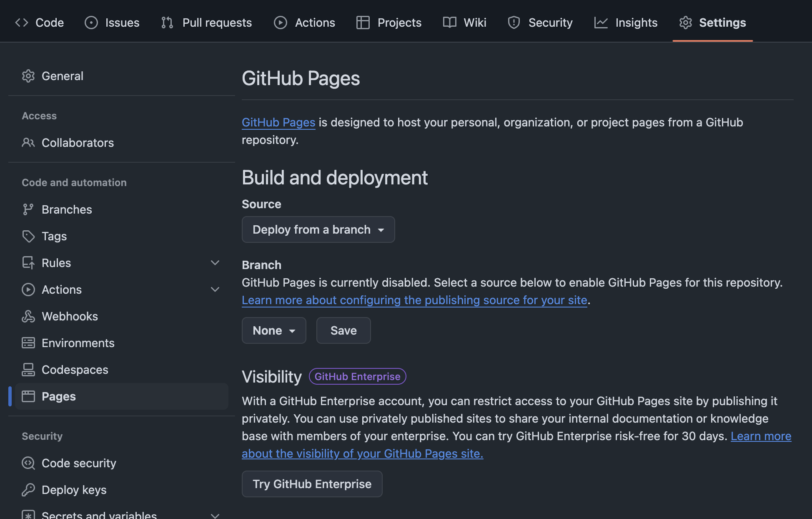Open Codespaces settings
This screenshot has height=519, width=812.
[x=121, y=370]
